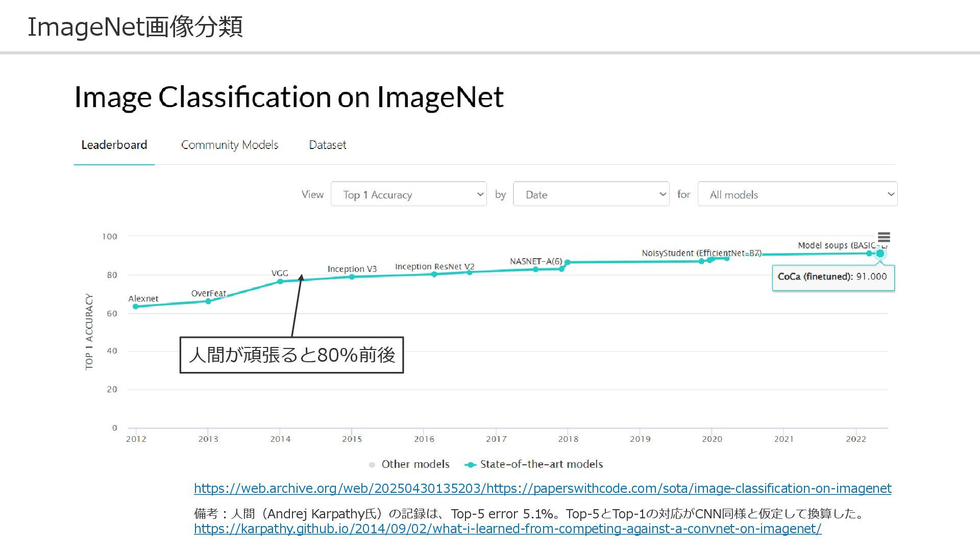This screenshot has height=551, width=980.
Task: Open the chart hamburger menu icon
Action: pos(884,237)
